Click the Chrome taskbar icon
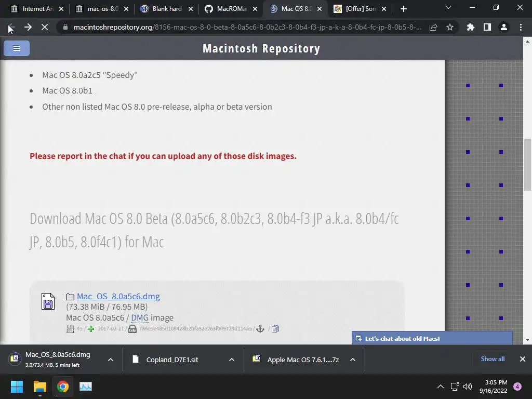This screenshot has width=532, height=399. point(63,387)
